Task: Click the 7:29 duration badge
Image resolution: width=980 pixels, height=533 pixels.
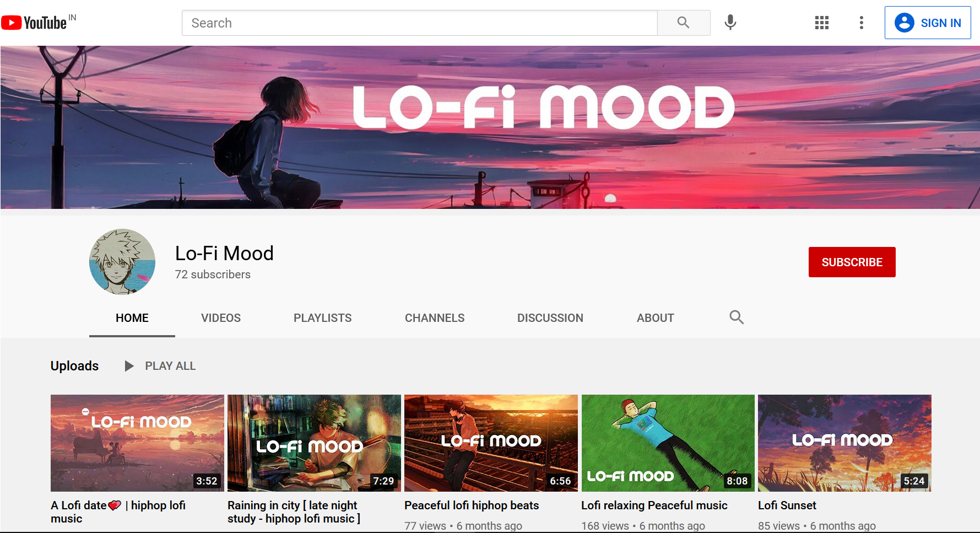Action: coord(383,481)
